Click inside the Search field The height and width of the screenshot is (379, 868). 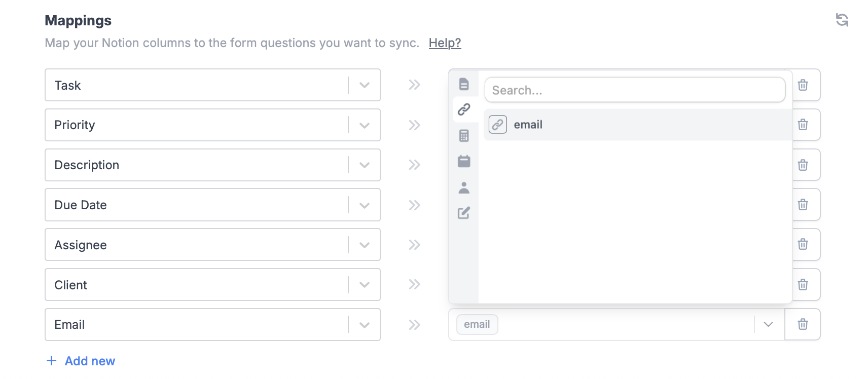tap(634, 90)
